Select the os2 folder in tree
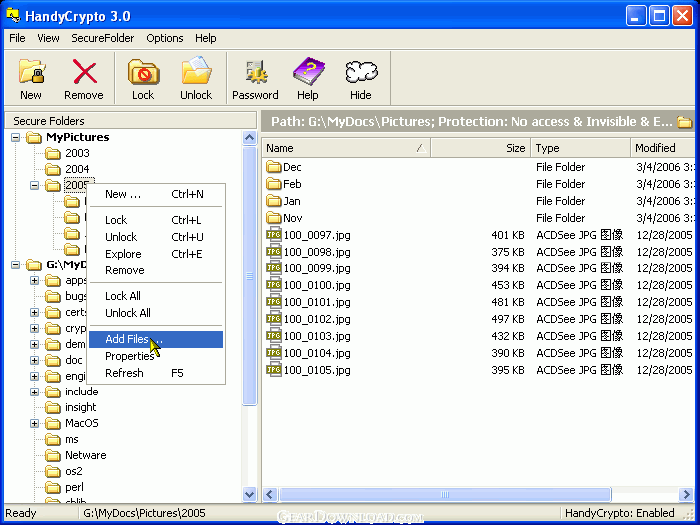700x525 pixels. (x=64, y=471)
